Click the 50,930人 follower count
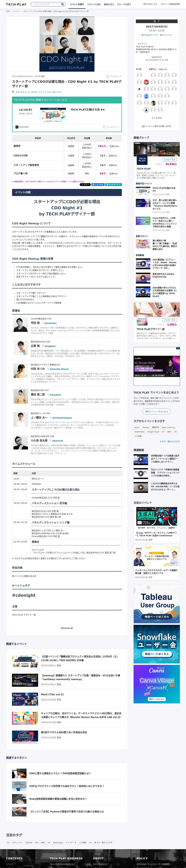Viewport: 186px width, 868px height. coord(171,164)
